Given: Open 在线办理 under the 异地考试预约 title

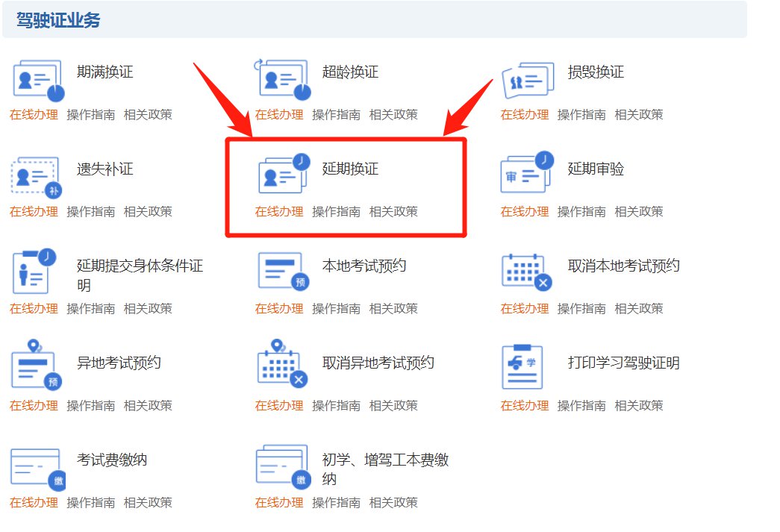Looking at the screenshot, I should (x=34, y=406).
